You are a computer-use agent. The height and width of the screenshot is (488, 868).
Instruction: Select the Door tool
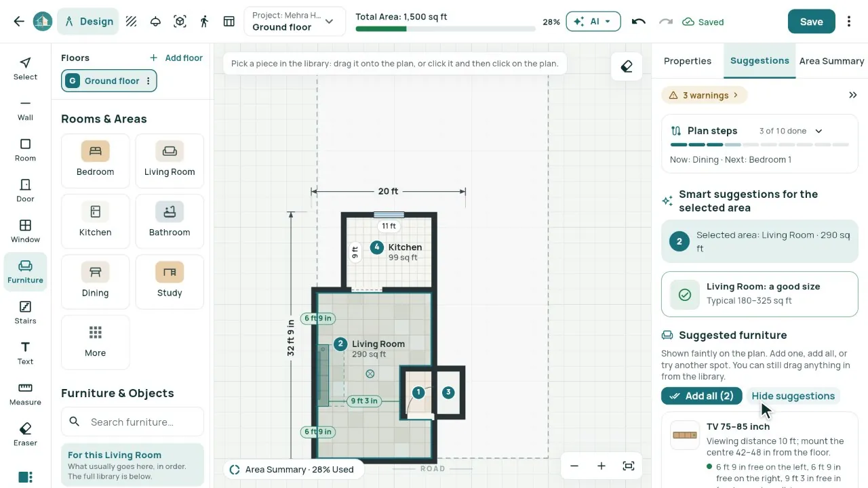pos(25,190)
